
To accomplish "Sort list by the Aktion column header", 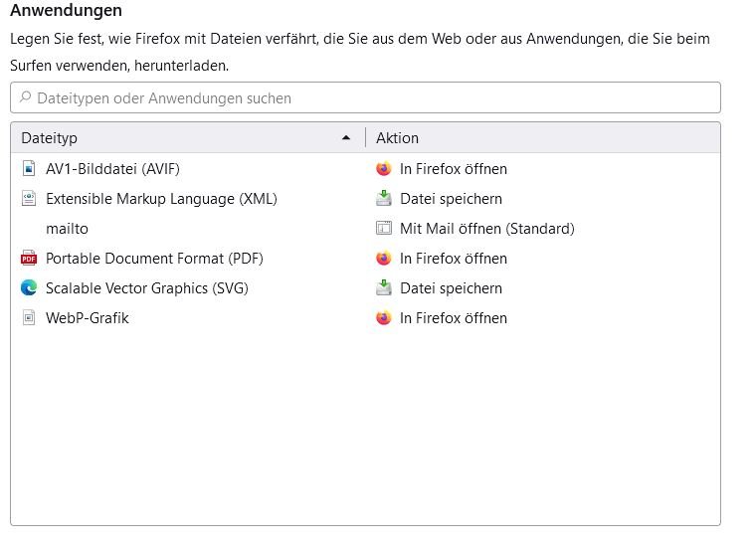I will (543, 138).
